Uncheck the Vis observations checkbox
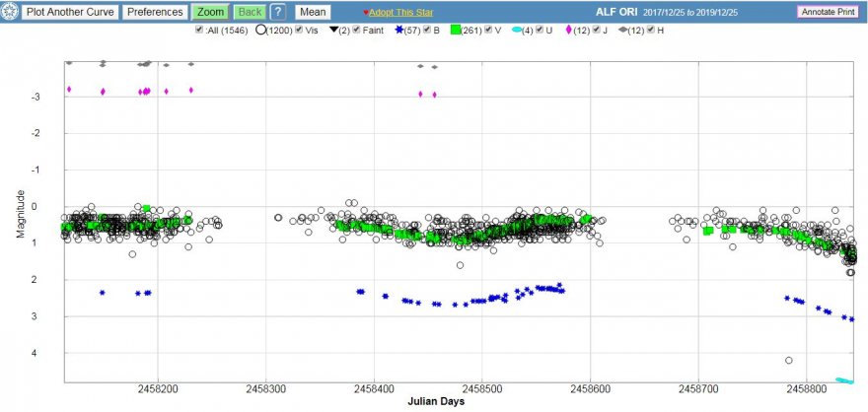 (x=300, y=31)
